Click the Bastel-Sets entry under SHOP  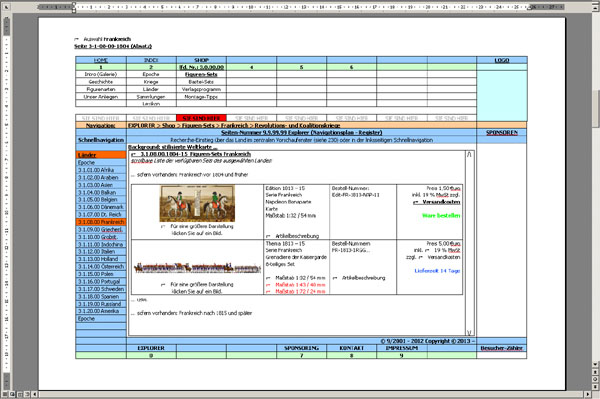click(x=201, y=82)
